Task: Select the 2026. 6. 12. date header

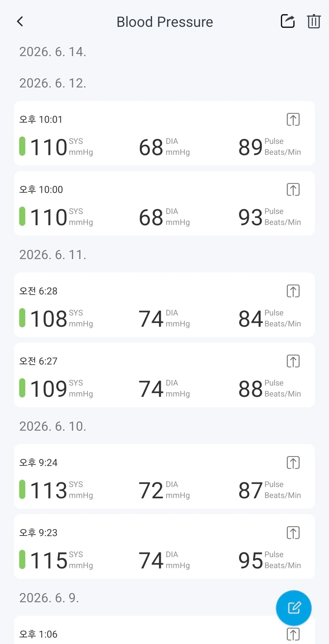Action: tap(53, 83)
